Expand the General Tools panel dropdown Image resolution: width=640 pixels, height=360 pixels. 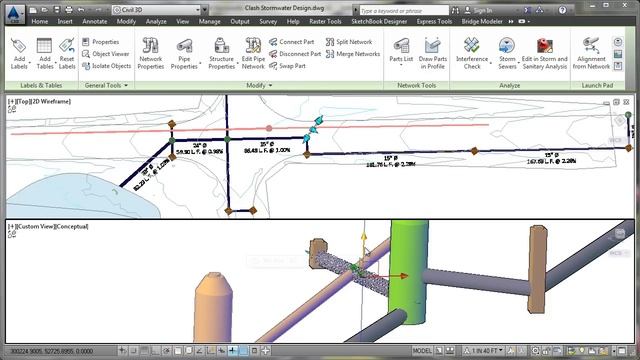point(106,85)
